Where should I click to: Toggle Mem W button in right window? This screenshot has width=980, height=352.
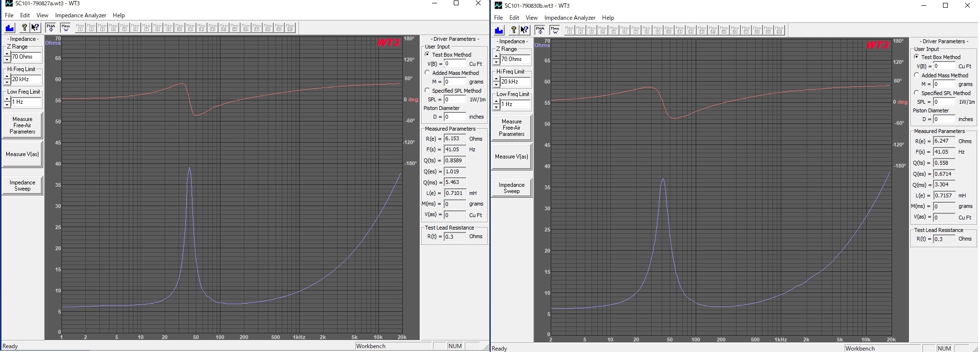pyautogui.click(x=555, y=30)
